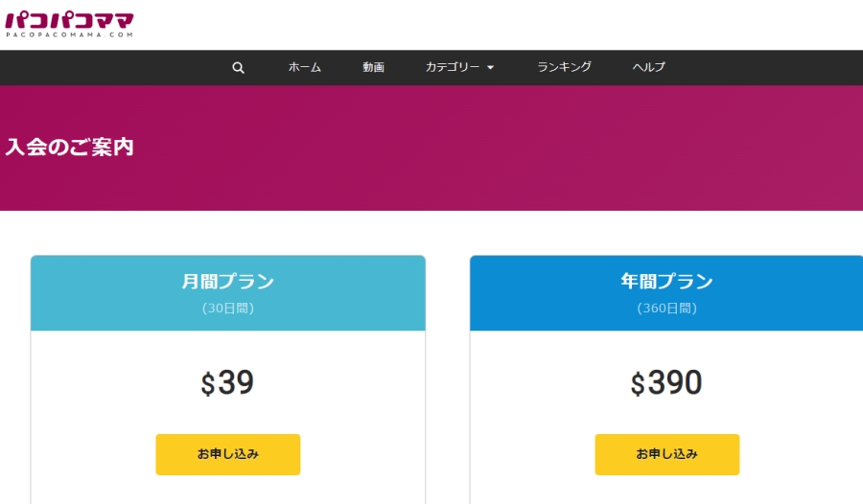Click the 月間プラン card header
This screenshot has height=504, width=863.
pyautogui.click(x=228, y=282)
